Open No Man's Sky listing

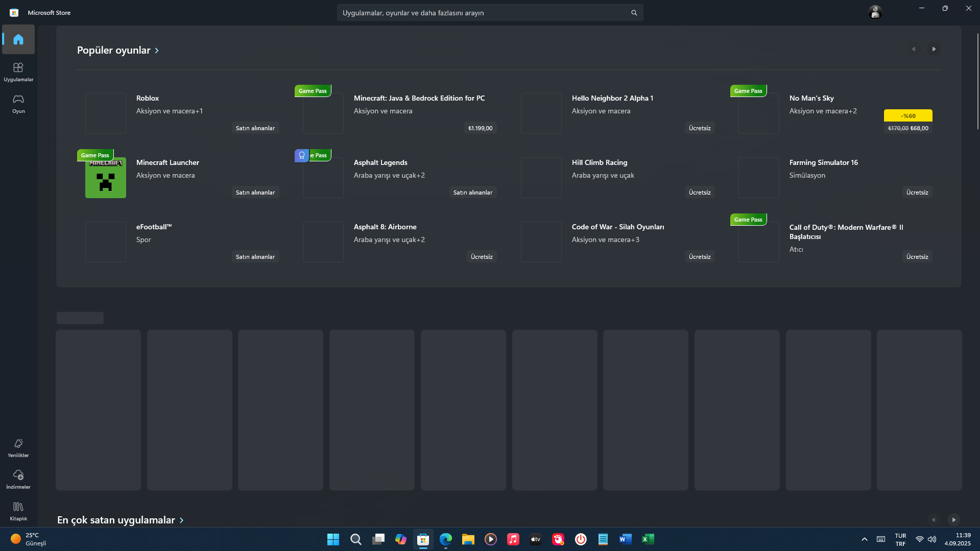tap(835, 113)
